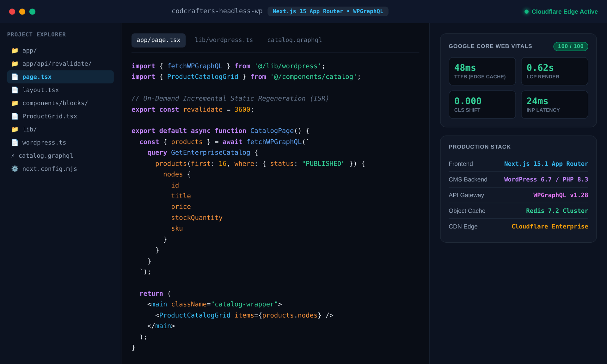
Task: Click the Object Cache label
Action: coord(467,211)
